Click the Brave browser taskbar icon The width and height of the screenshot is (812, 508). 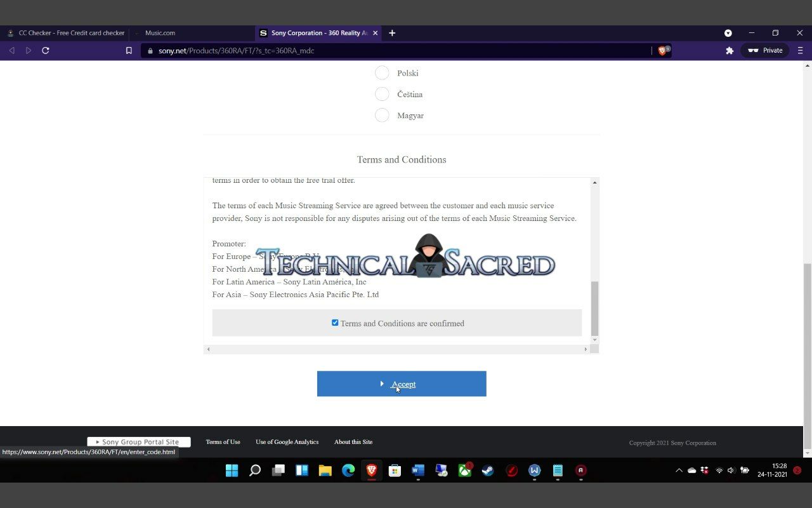pos(372,471)
